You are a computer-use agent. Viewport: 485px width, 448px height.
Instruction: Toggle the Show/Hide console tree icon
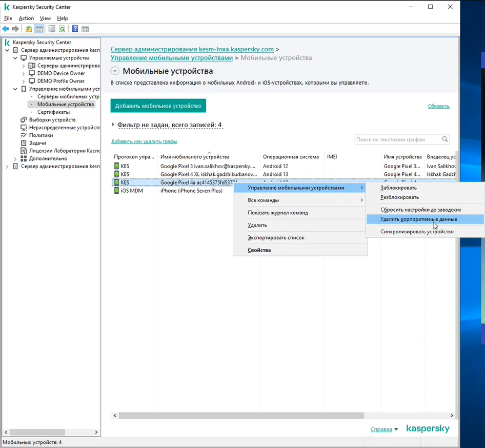[x=39, y=29]
